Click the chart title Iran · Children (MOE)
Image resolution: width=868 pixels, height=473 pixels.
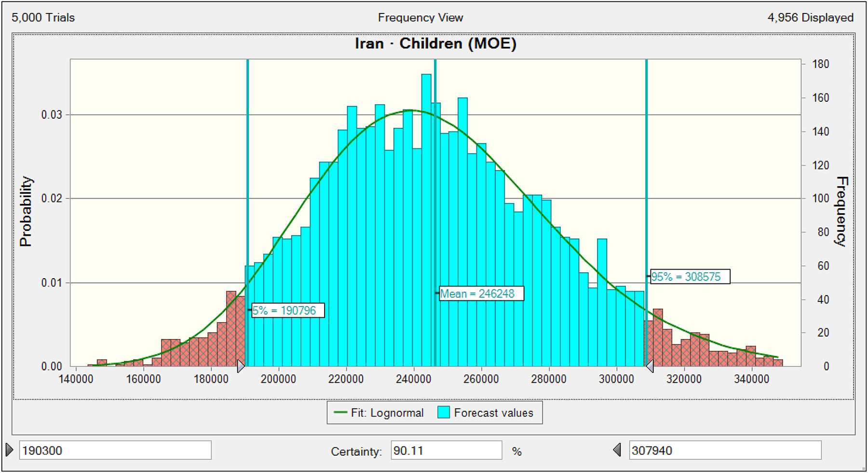435,43
